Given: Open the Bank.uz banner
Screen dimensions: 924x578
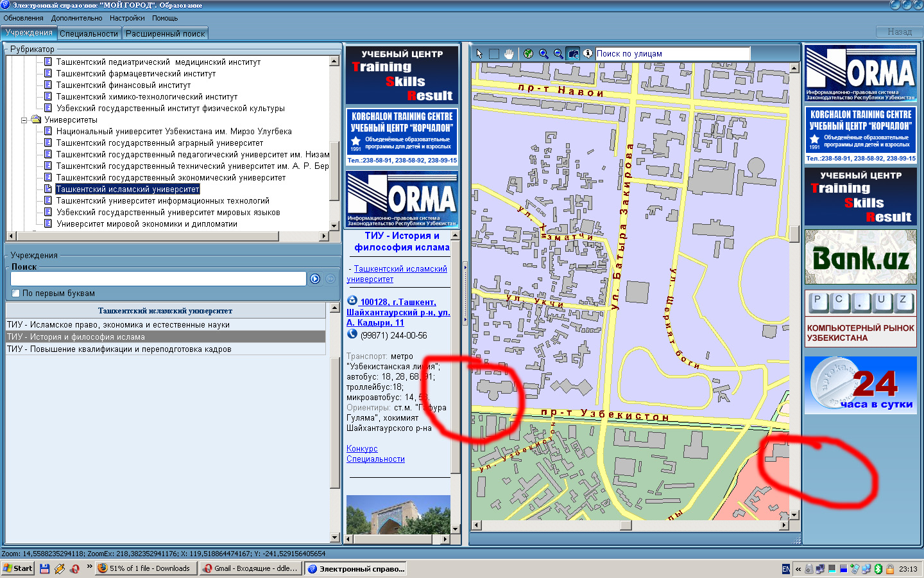Looking at the screenshot, I should pyautogui.click(x=860, y=258).
